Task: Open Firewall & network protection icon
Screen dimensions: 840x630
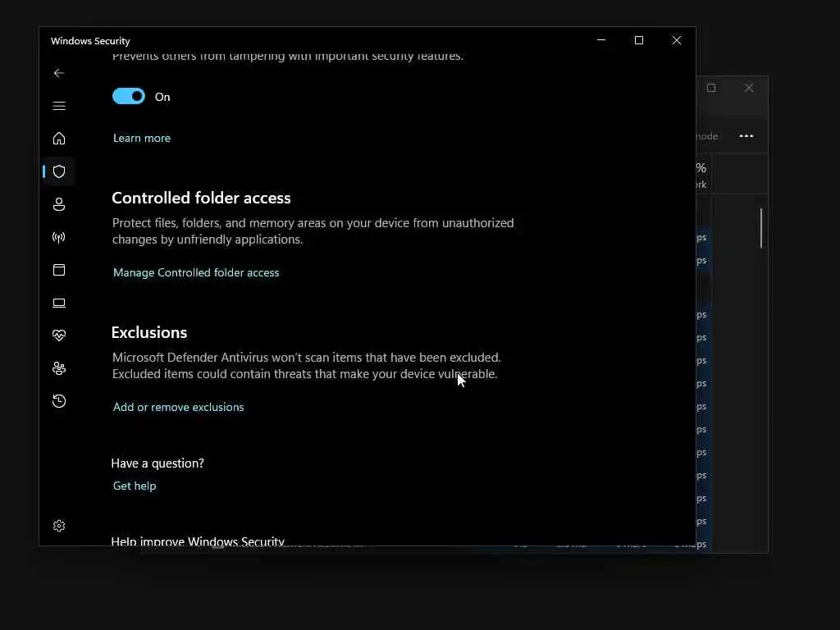Action: pyautogui.click(x=59, y=237)
